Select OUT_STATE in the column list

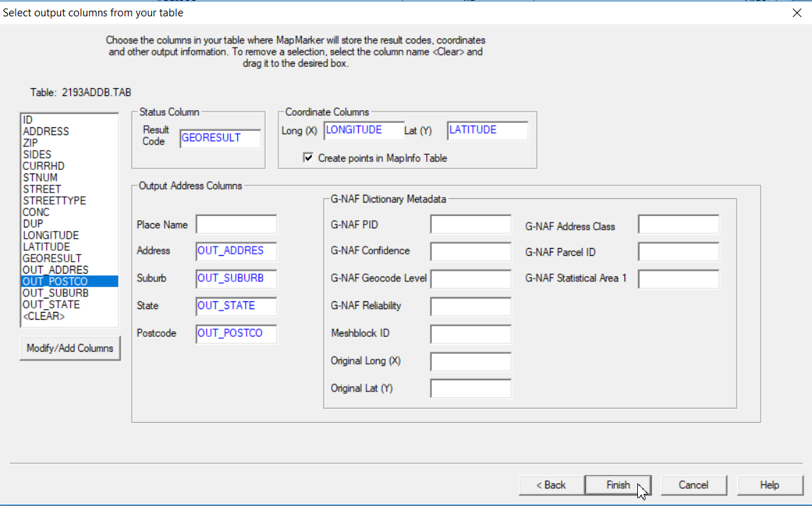pos(70,305)
